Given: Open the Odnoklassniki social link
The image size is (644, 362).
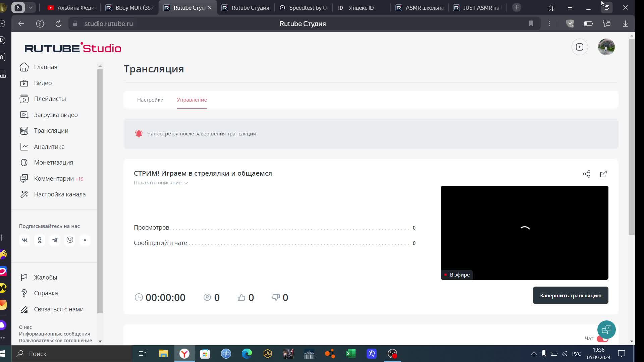Looking at the screenshot, I should 40,240.
